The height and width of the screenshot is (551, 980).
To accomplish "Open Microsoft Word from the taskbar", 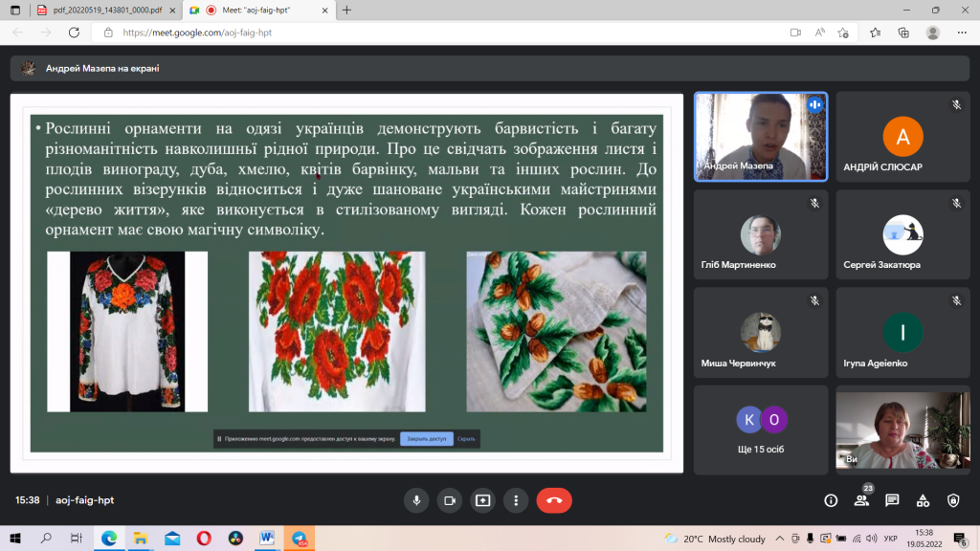I will pos(265,539).
